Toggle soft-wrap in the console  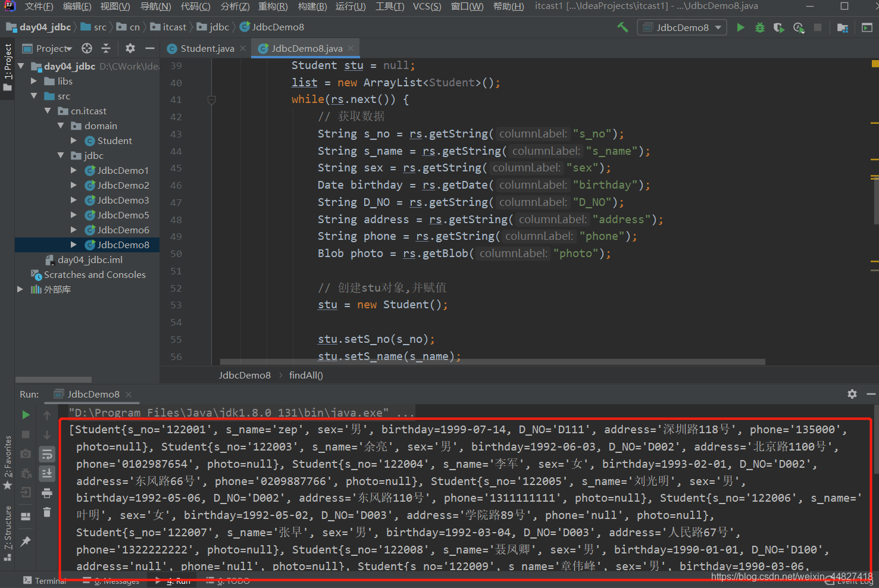tap(47, 454)
